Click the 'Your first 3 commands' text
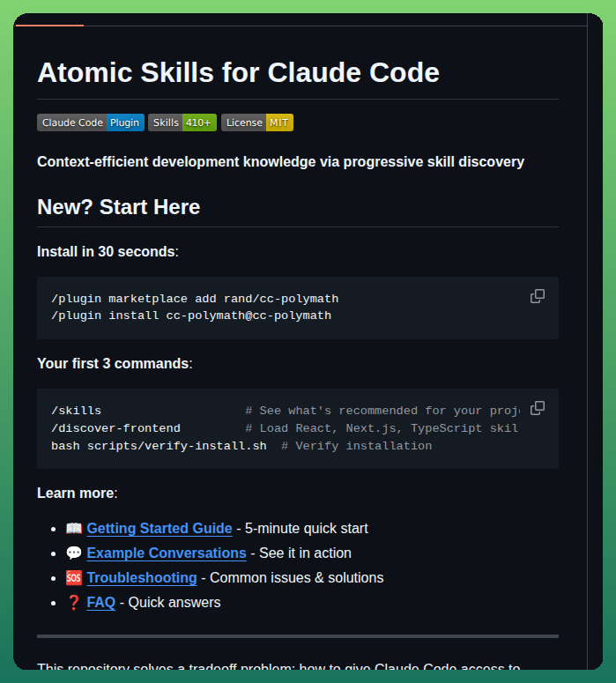 point(115,364)
